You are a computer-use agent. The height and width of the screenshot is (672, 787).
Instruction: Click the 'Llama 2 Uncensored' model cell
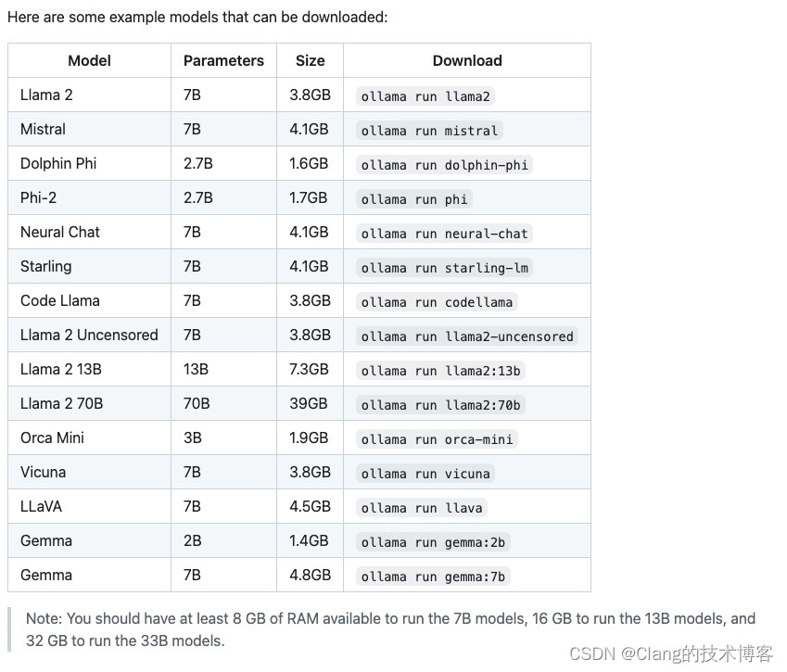pyautogui.click(x=89, y=335)
